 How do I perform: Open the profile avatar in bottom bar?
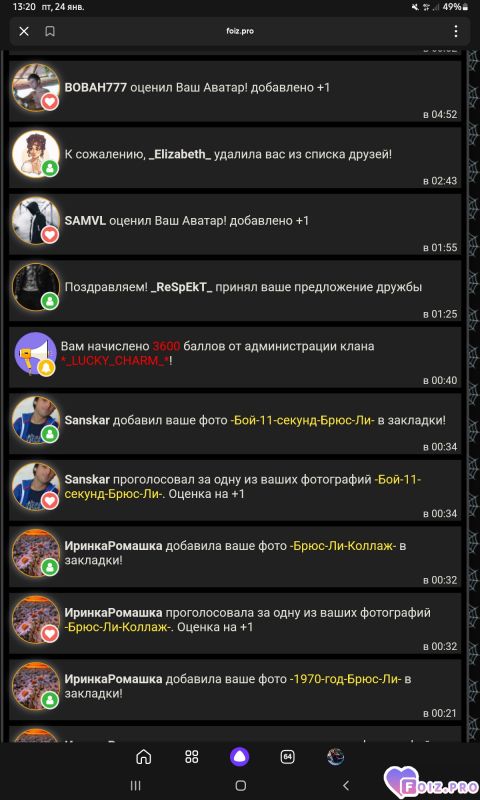point(336,757)
